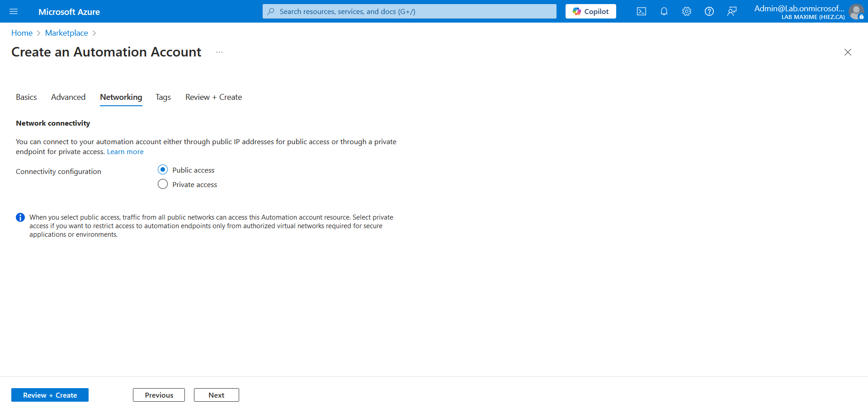Open the account profile avatar

(x=856, y=11)
